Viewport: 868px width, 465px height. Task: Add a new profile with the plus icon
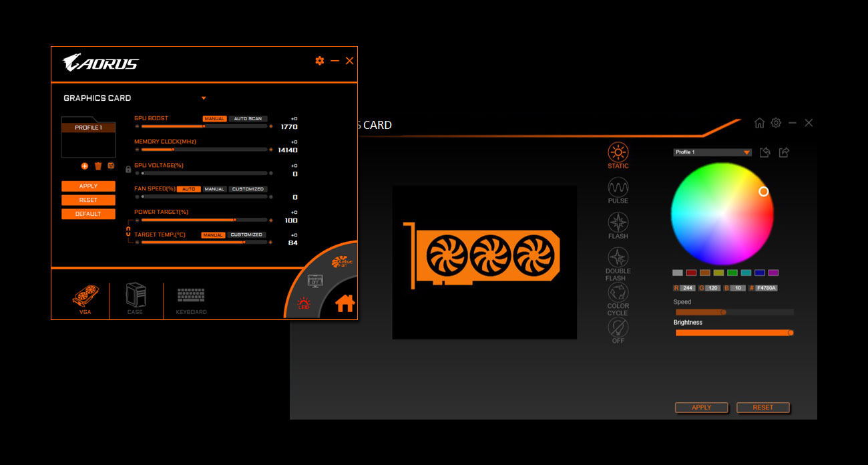pos(85,166)
